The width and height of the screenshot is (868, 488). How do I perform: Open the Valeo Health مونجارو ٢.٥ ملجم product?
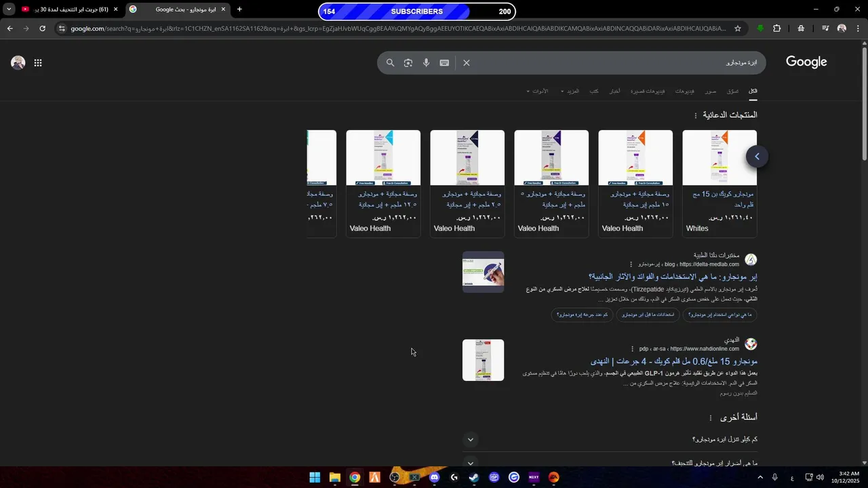[x=467, y=183]
